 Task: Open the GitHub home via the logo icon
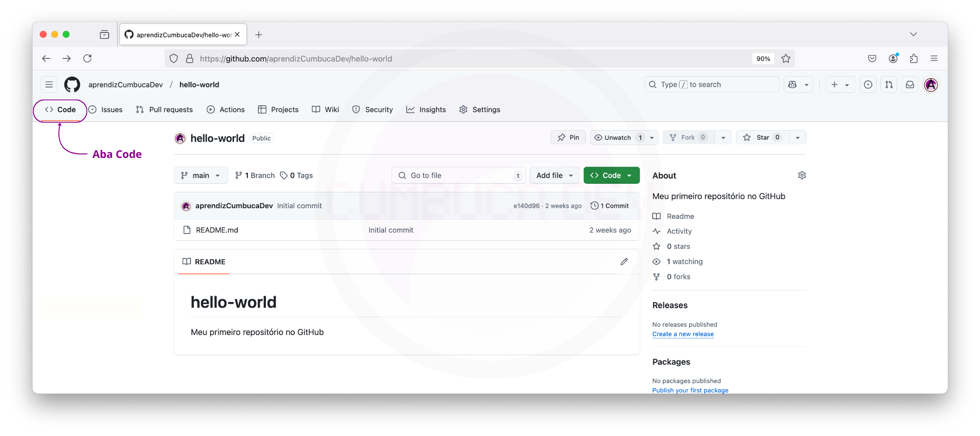click(x=72, y=84)
